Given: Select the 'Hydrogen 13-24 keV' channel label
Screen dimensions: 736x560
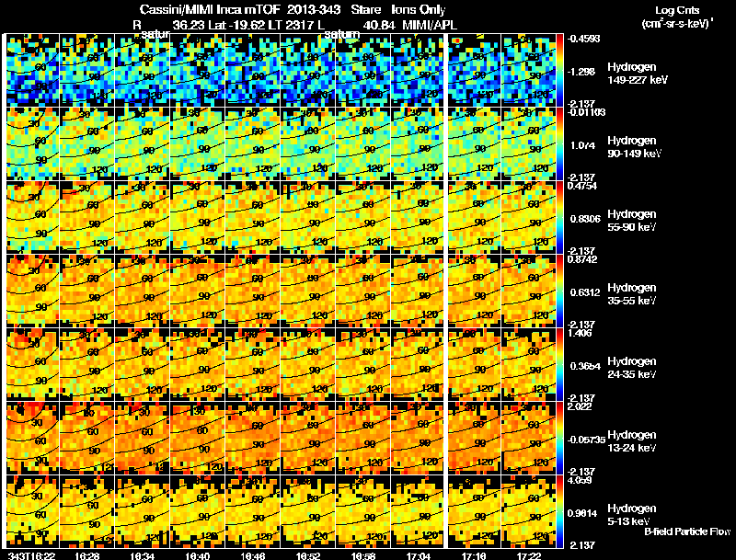Looking at the screenshot, I should pyautogui.click(x=632, y=441).
